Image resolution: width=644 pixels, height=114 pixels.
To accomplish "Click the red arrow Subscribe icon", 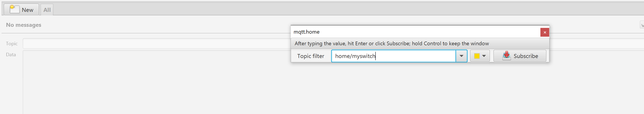I will click(x=506, y=56).
